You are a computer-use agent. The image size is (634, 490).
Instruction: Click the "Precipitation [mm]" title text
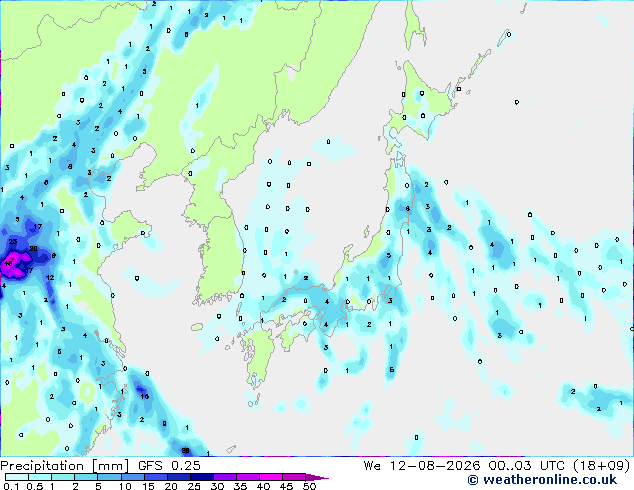click(65, 466)
